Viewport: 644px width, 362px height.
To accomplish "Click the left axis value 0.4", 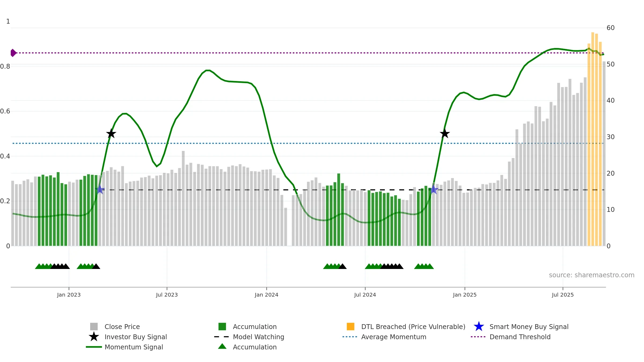I will pyautogui.click(x=5, y=156).
